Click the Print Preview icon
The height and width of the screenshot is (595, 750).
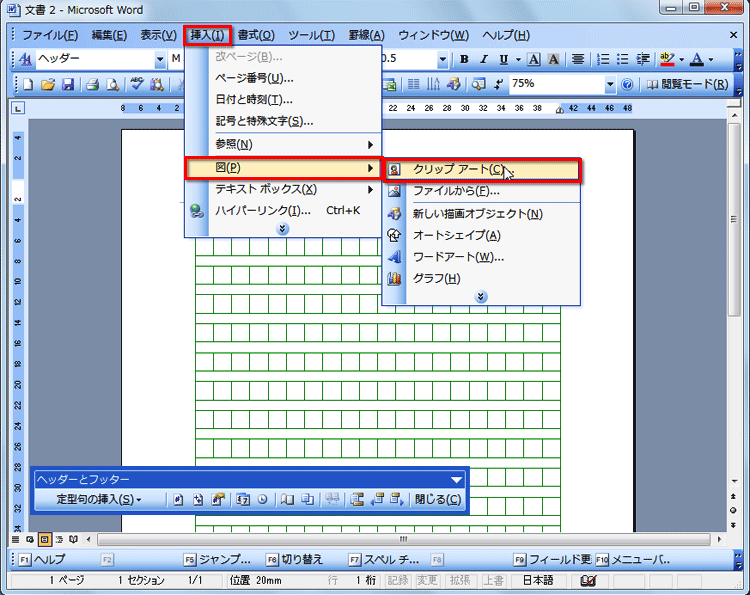point(113,85)
